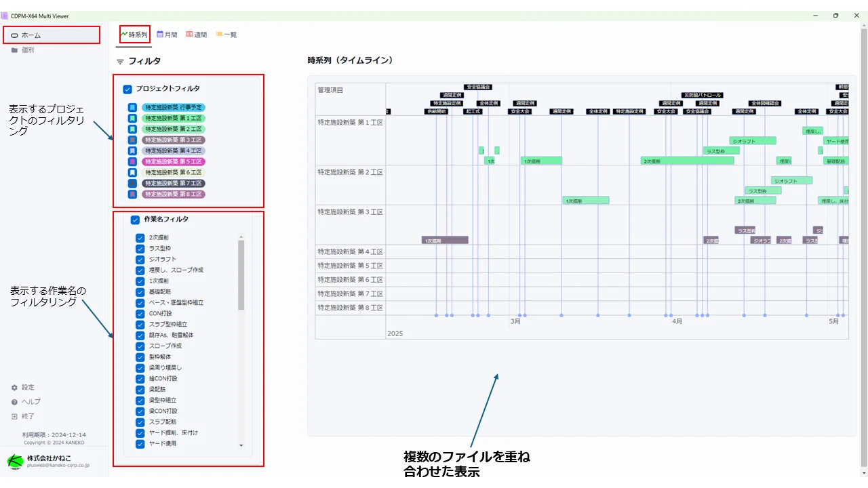The image size is (868, 488).
Task: Click the up arrow of work filter scrollbar
Action: tap(241, 237)
